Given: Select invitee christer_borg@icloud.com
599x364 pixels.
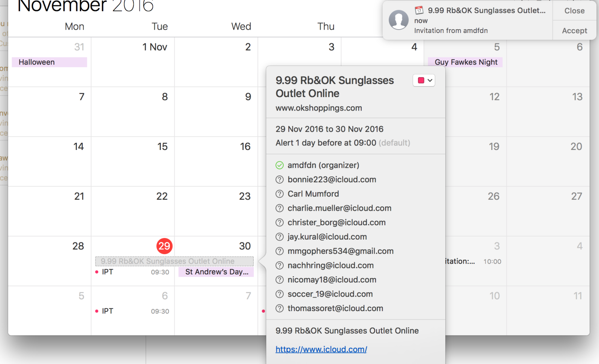Looking at the screenshot, I should tap(337, 222).
